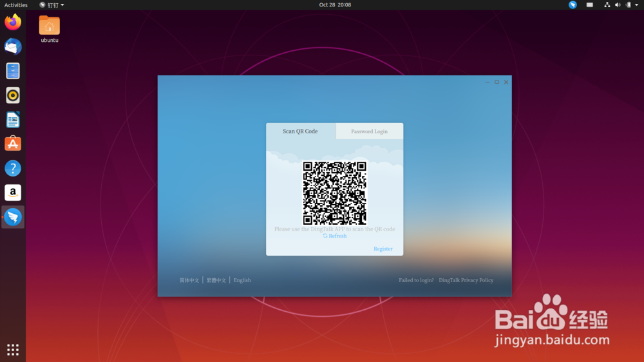Open the ubuntu home folder on desktop
The height and width of the screenshot is (362, 644).
coord(50,29)
